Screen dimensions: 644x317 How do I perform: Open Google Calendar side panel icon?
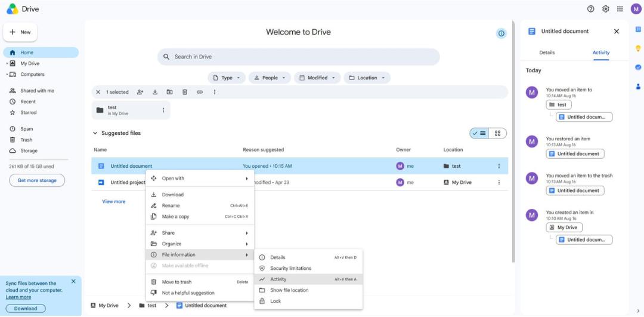(638, 29)
